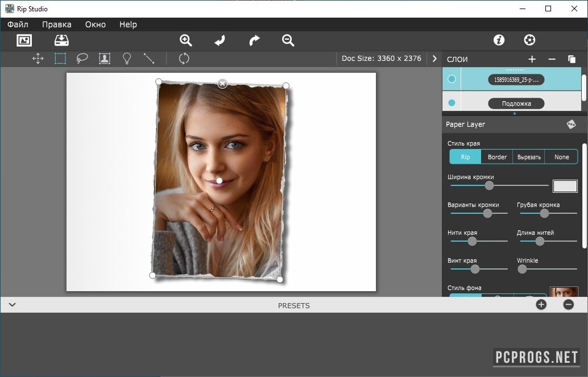The width and height of the screenshot is (588, 377).
Task: Zoom in with the magnifier plus icon
Action: point(186,40)
